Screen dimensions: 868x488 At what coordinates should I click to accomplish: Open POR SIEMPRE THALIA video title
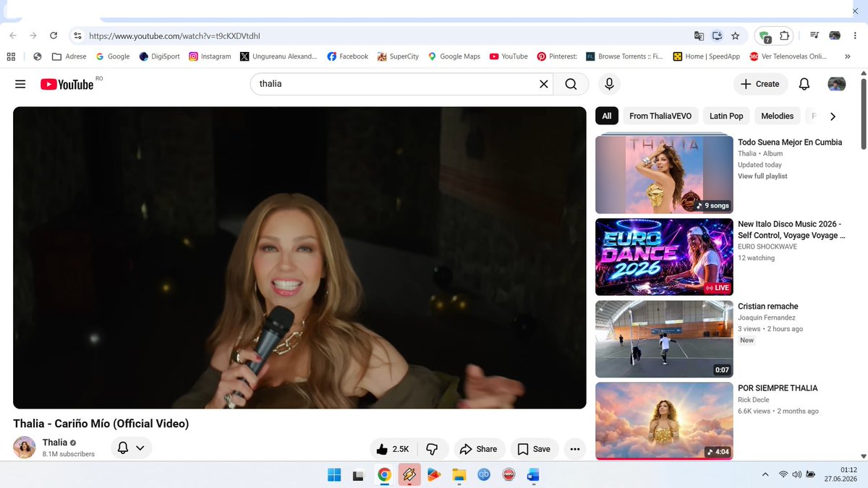tap(778, 388)
